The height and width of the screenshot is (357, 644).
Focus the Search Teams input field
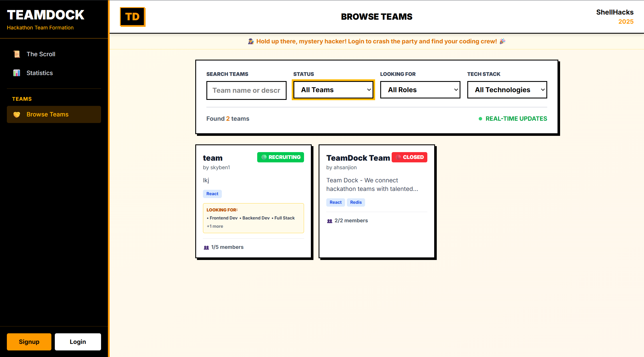tap(246, 90)
